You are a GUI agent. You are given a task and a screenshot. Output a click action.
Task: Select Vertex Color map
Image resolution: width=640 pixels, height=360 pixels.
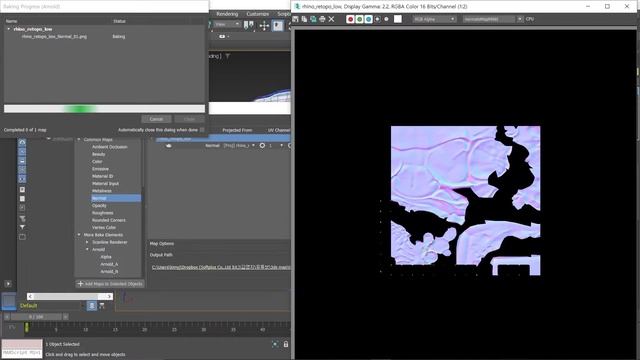(x=104, y=227)
